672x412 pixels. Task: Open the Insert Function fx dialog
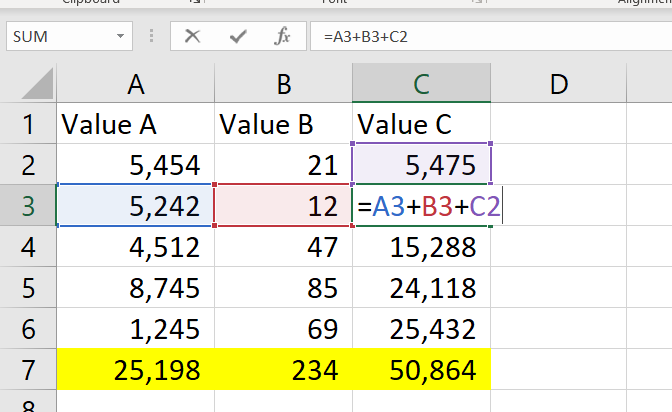(283, 37)
